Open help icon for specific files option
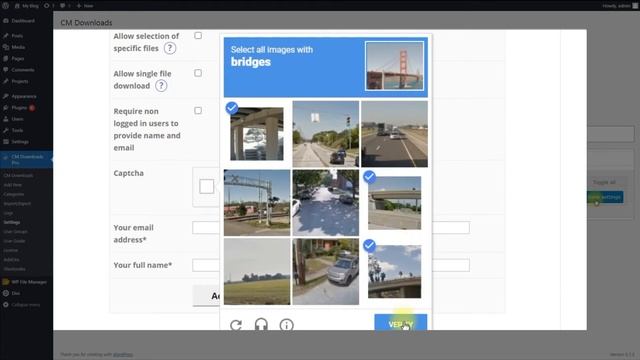The height and width of the screenshot is (360, 640). [170, 48]
